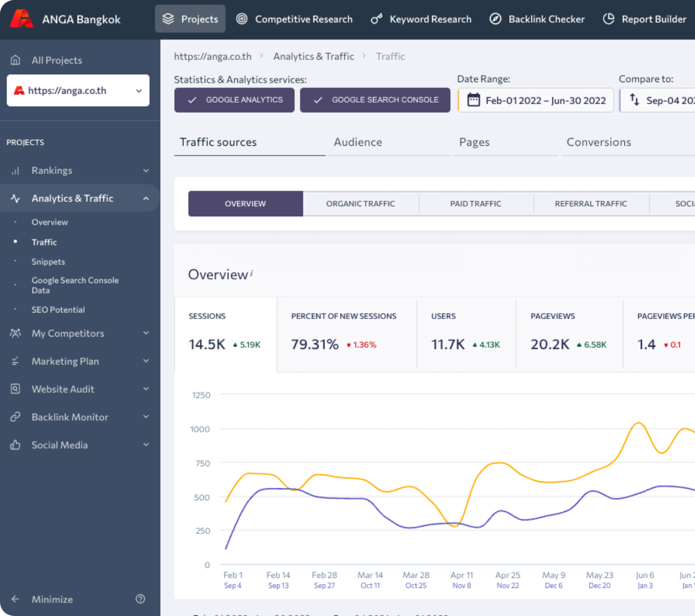Click the https://anga.co.th breadcrumb link
695x616 pixels.
[213, 56]
